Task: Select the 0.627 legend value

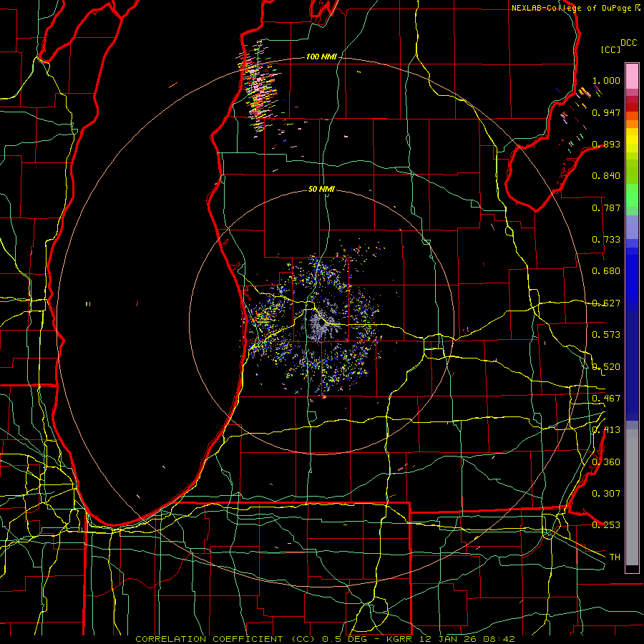Action: pyautogui.click(x=606, y=303)
